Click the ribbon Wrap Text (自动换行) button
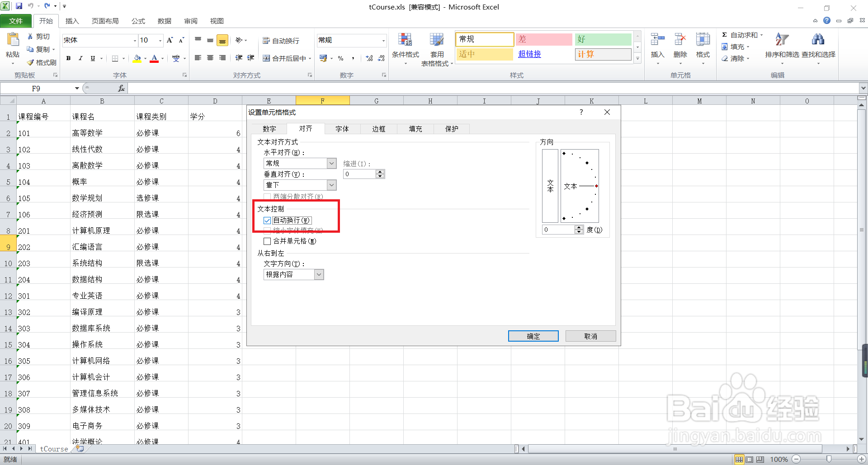The image size is (868, 465). [281, 41]
